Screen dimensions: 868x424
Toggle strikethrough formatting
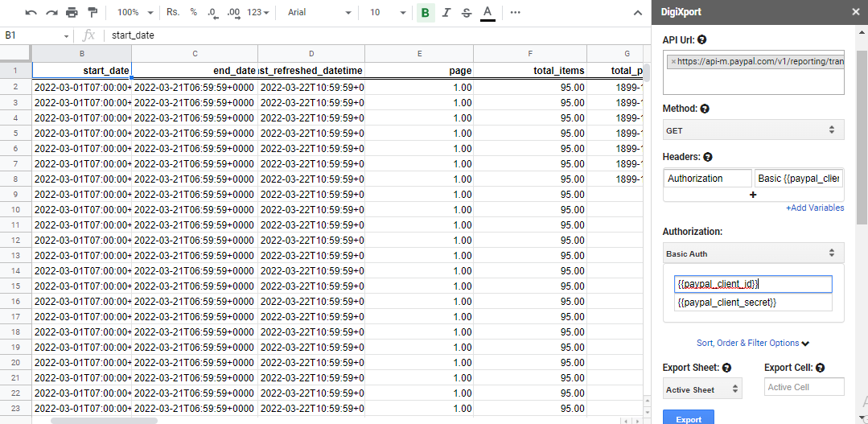coord(467,12)
